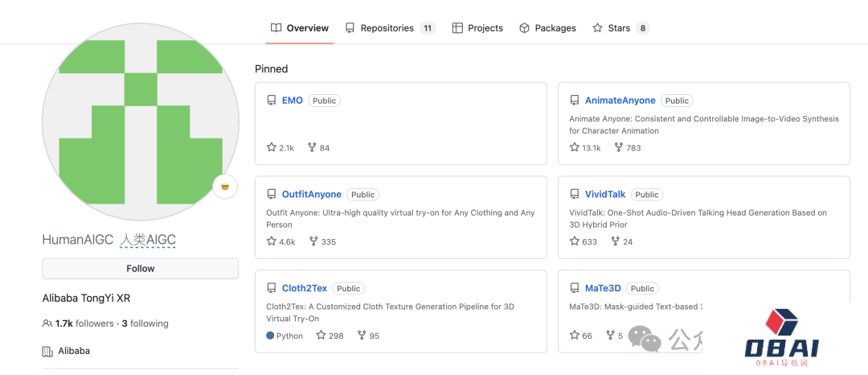View the Stars tab

pyautogui.click(x=620, y=28)
